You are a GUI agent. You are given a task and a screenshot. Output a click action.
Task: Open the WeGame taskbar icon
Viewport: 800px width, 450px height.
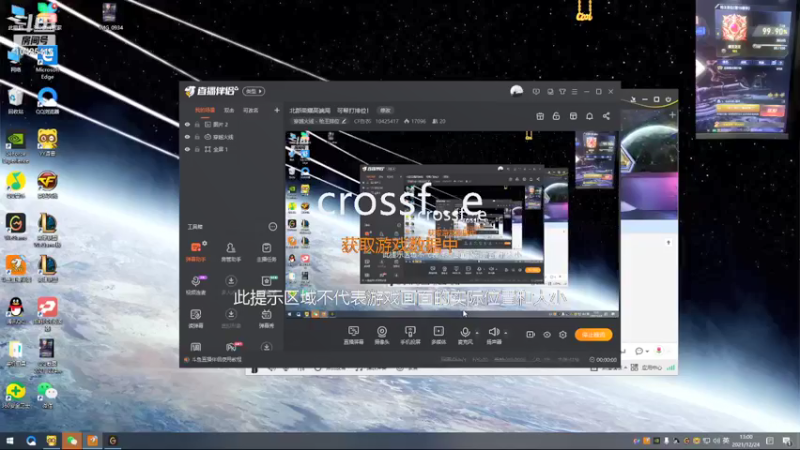coord(113,441)
